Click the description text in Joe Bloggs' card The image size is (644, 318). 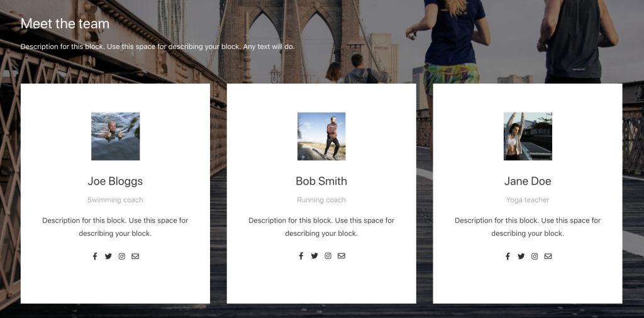pyautogui.click(x=115, y=227)
